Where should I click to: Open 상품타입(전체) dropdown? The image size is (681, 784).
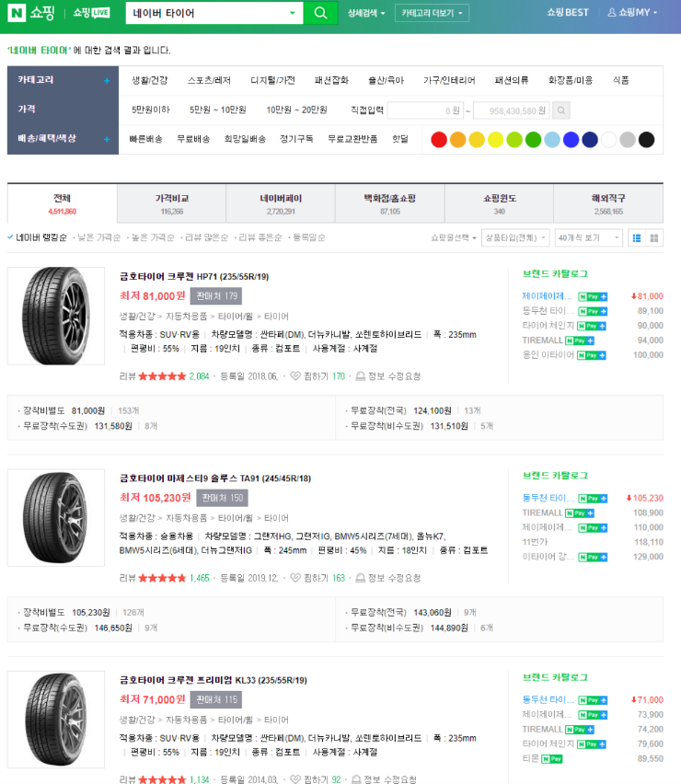coord(515,238)
